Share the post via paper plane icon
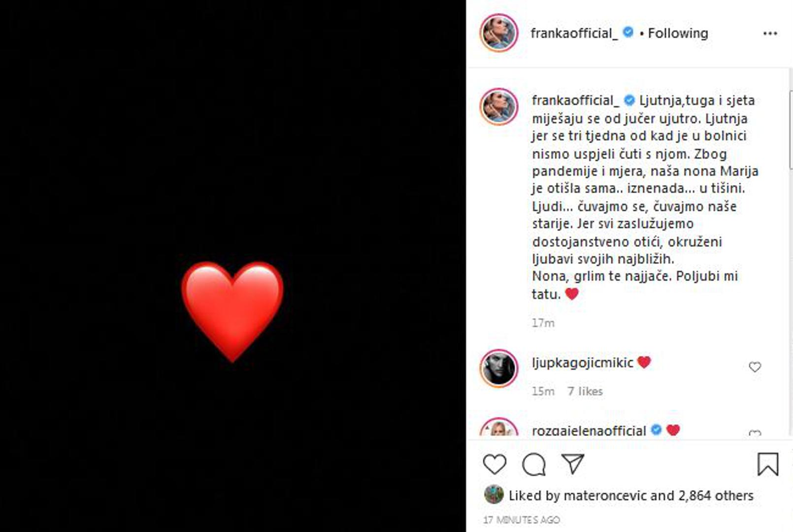Viewport: 793px width, 532px height. [x=572, y=464]
